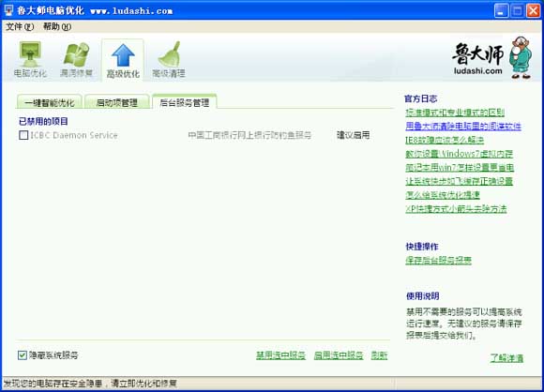This screenshot has width=544, height=392.
Task: Click the 刷新 refresh link
Action: coord(379,355)
